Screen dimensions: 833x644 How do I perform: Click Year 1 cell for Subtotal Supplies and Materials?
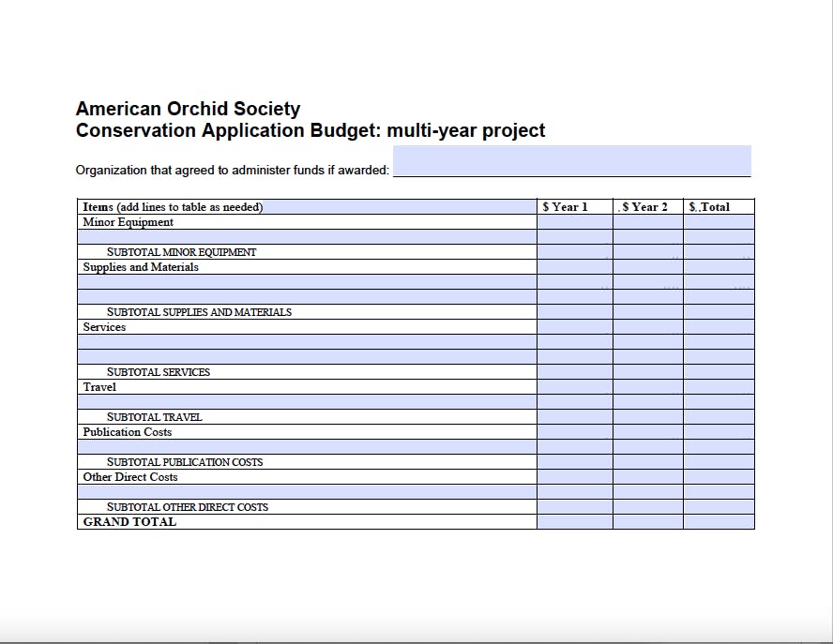[x=575, y=311]
